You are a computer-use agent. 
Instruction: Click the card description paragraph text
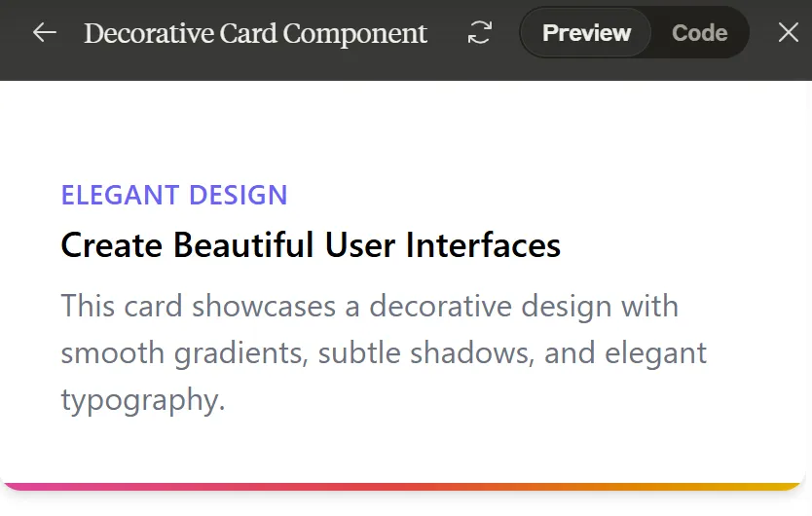tap(384, 352)
